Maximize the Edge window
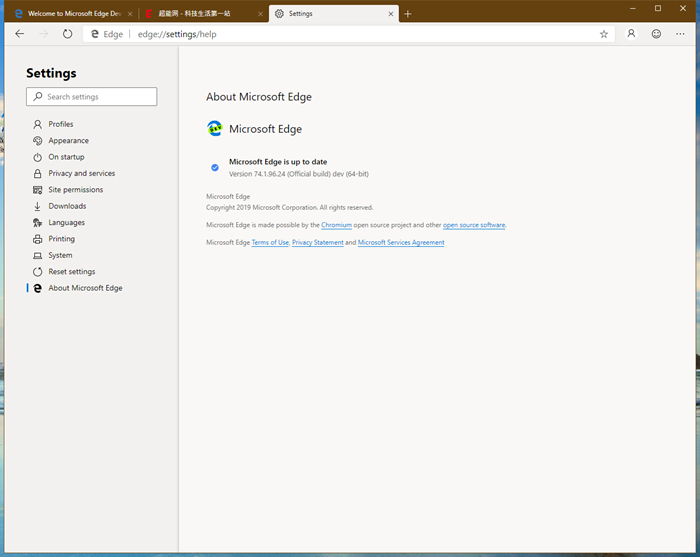 658,8
